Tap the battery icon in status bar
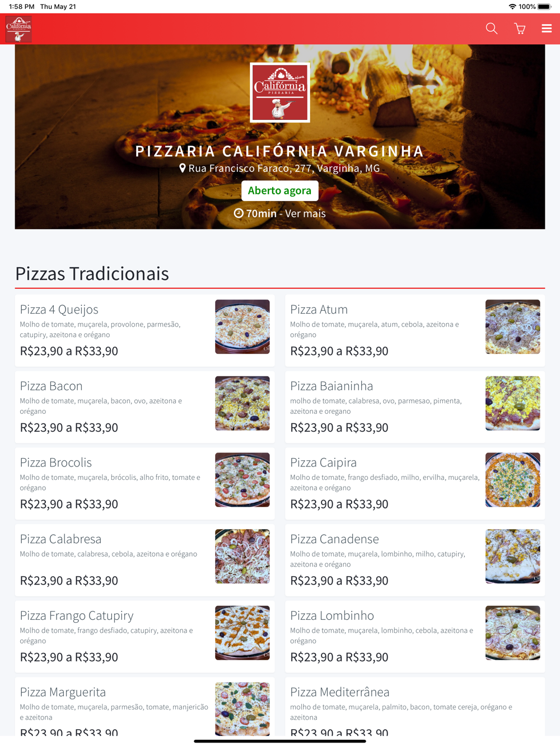The height and width of the screenshot is (747, 560). 545,7
